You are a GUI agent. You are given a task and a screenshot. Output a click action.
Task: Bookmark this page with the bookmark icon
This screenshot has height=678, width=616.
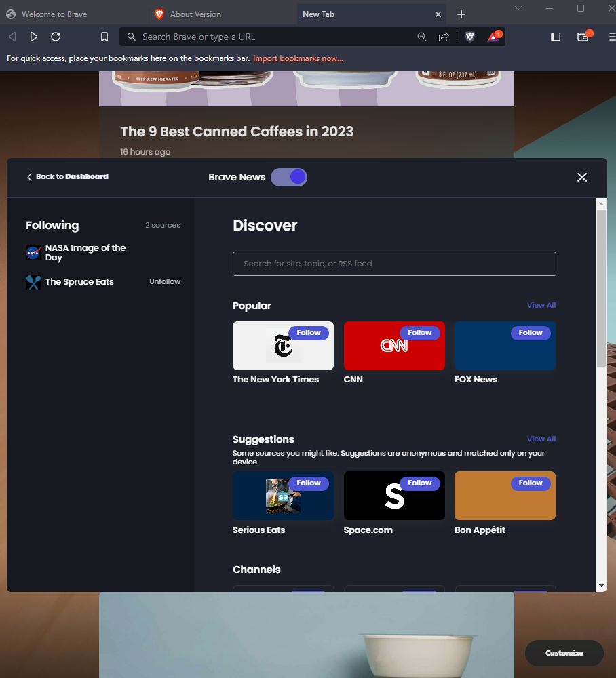click(104, 37)
